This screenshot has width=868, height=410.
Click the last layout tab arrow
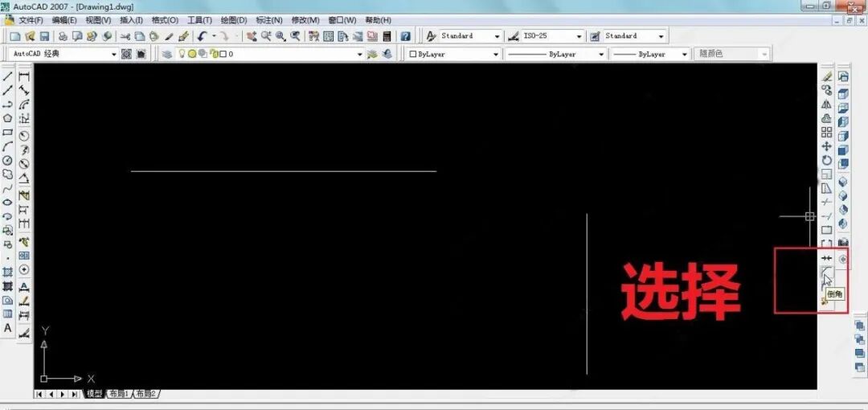pyautogui.click(x=74, y=394)
